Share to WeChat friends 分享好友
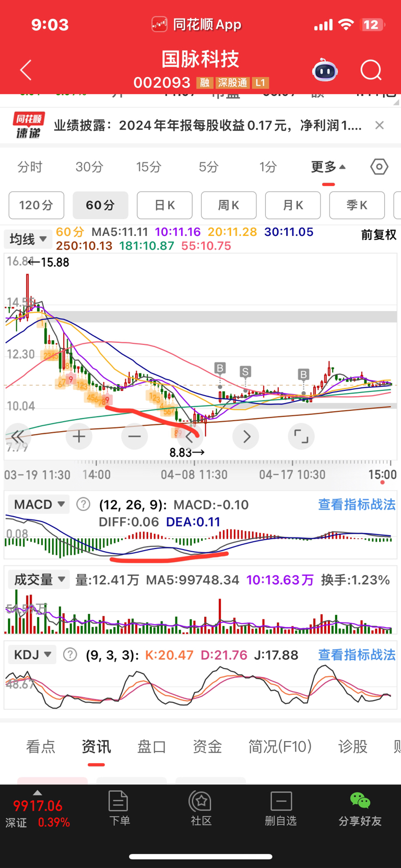The height and width of the screenshot is (868, 401). [x=360, y=808]
